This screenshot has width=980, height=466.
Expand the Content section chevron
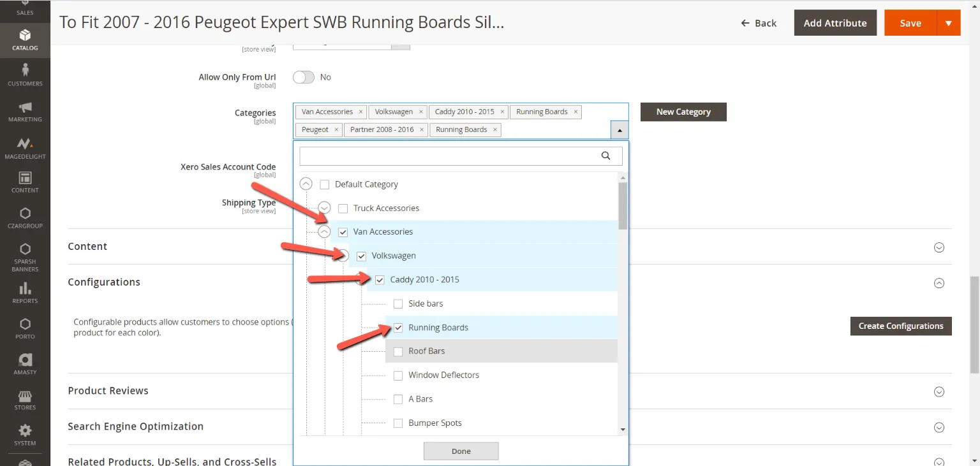tap(939, 247)
